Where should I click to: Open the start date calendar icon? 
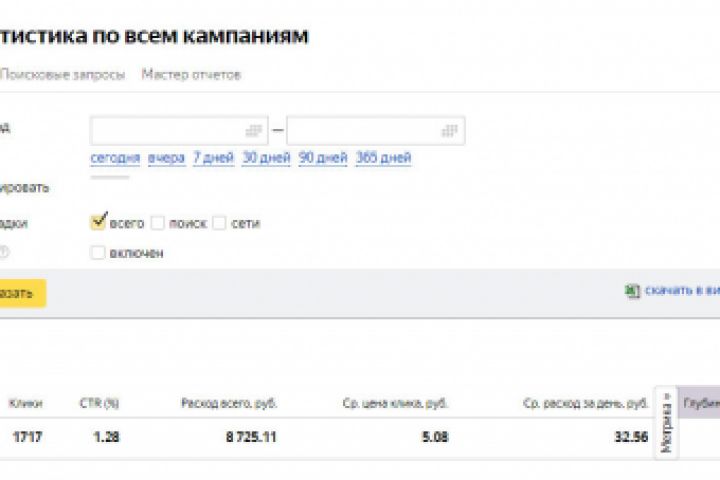point(253,131)
